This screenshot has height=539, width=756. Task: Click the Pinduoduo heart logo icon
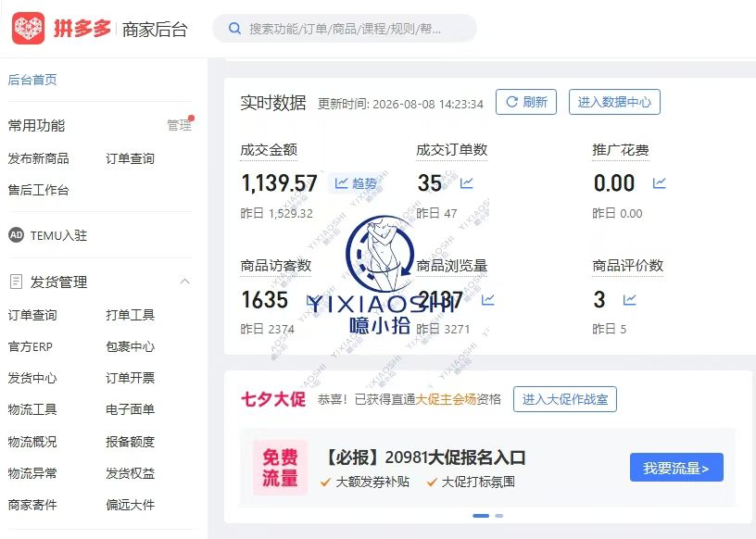[29, 29]
